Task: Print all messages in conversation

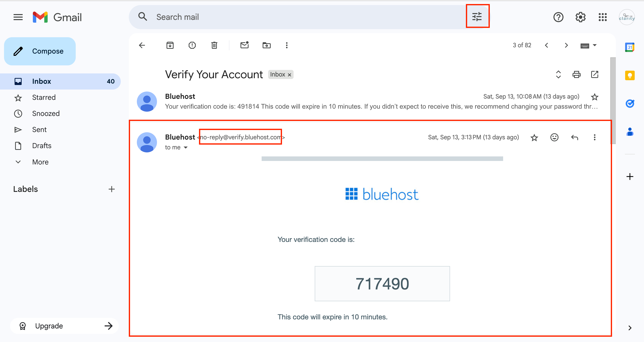Action: 576,74
